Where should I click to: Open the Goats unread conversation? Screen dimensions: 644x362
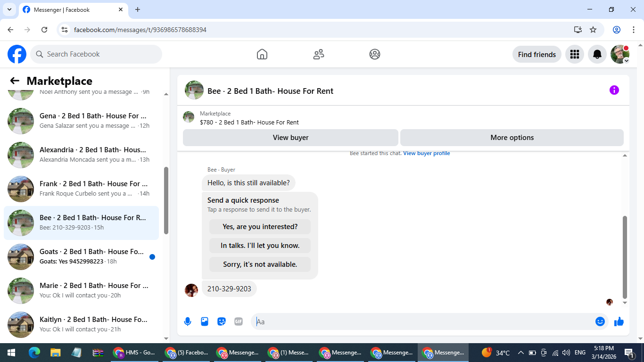click(x=81, y=257)
